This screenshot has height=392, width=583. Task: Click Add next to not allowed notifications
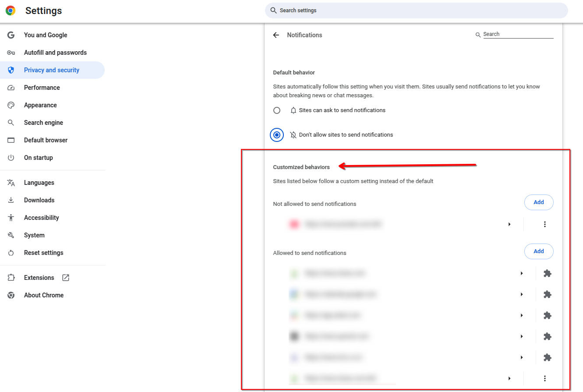click(x=539, y=202)
